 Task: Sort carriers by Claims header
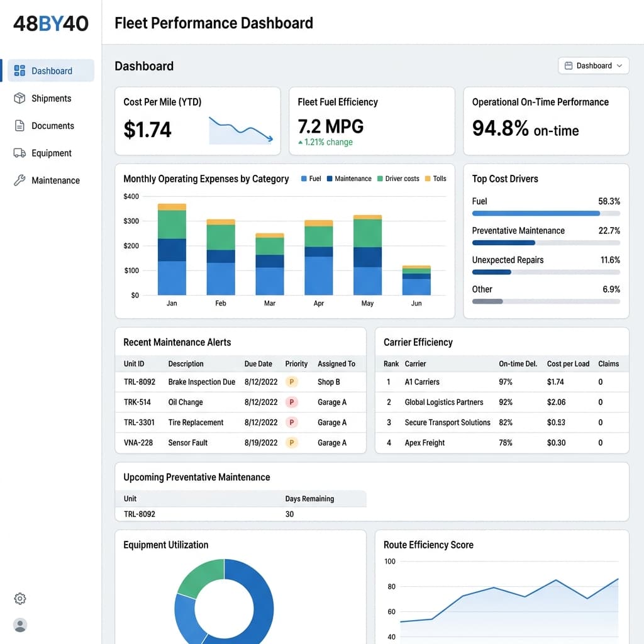[x=608, y=364]
